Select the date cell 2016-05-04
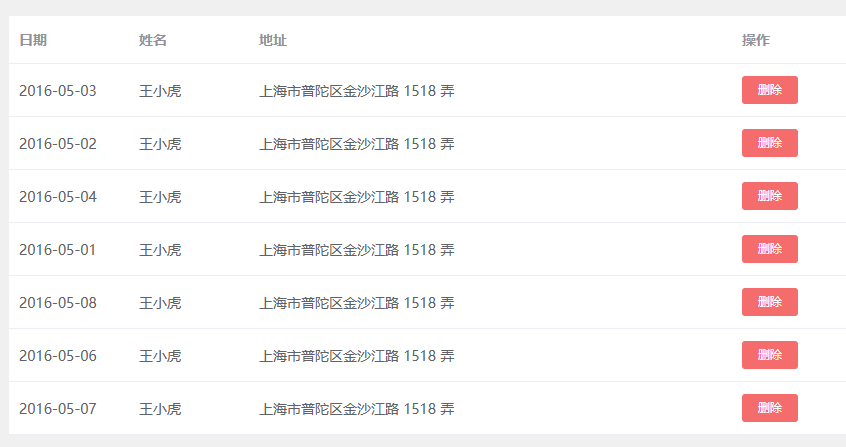Screen dimensions: 846x447 click(x=58, y=197)
